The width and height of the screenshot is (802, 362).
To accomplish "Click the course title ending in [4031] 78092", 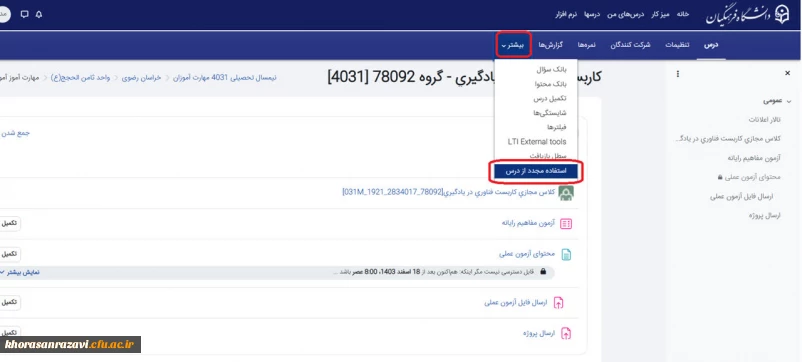I will click(x=464, y=77).
